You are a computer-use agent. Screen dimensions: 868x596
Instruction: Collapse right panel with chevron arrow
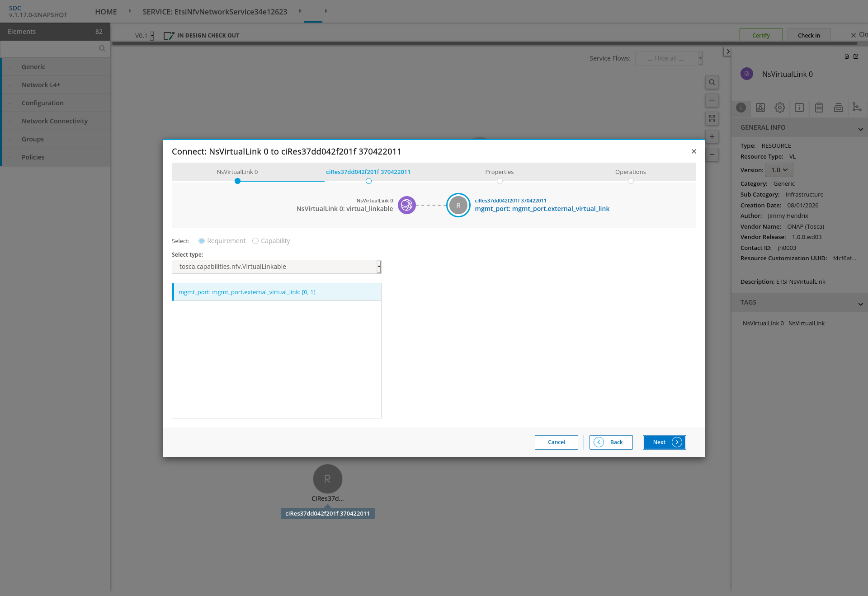727,52
